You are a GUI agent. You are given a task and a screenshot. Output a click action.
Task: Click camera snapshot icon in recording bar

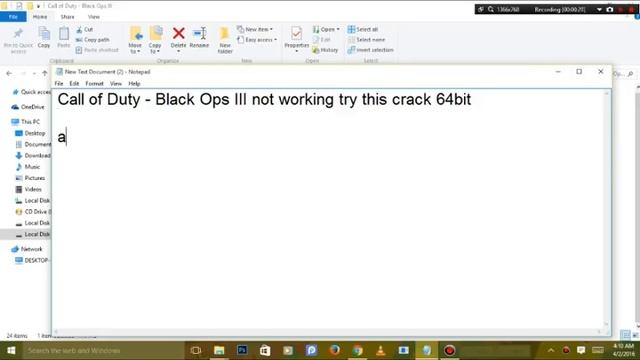point(610,9)
